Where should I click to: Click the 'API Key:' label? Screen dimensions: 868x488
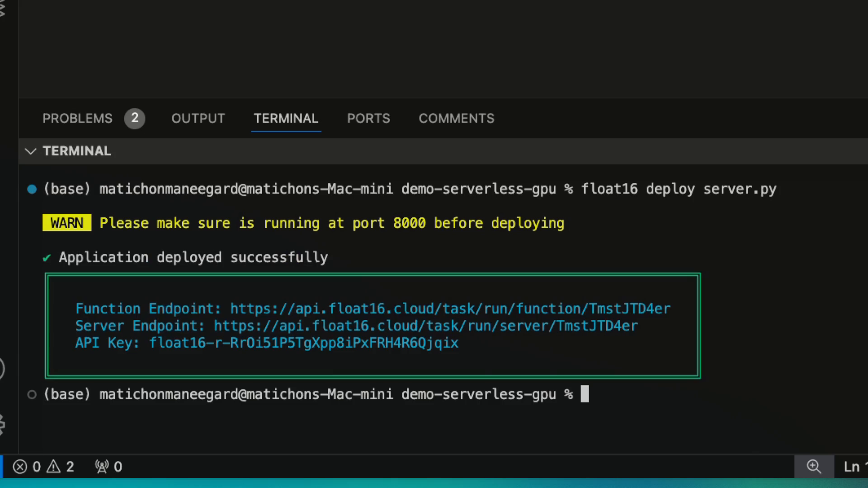[x=108, y=343]
